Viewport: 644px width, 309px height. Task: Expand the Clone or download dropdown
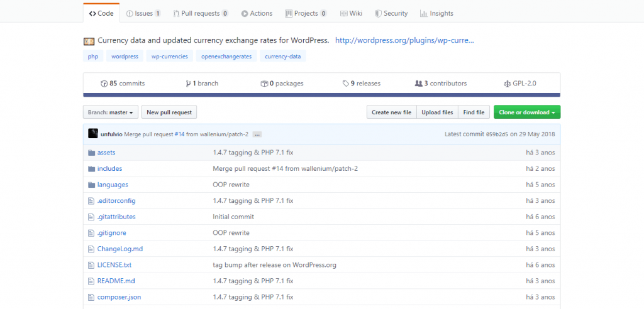tap(527, 112)
